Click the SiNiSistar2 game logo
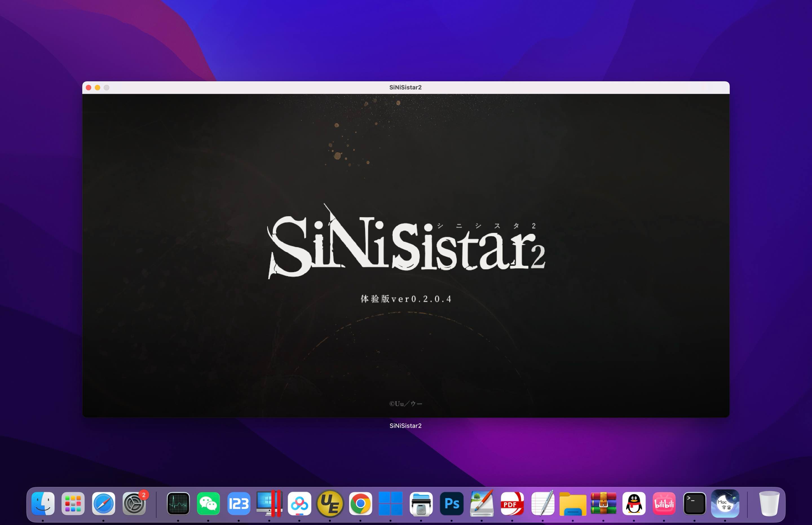This screenshot has height=525, width=812. [406, 241]
